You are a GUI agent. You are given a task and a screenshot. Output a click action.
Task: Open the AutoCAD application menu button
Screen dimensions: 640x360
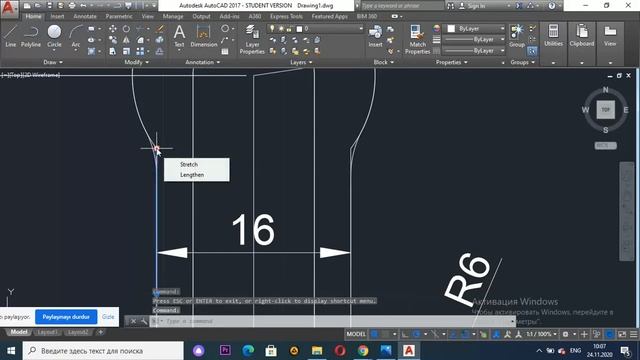pyautogui.click(x=9, y=9)
